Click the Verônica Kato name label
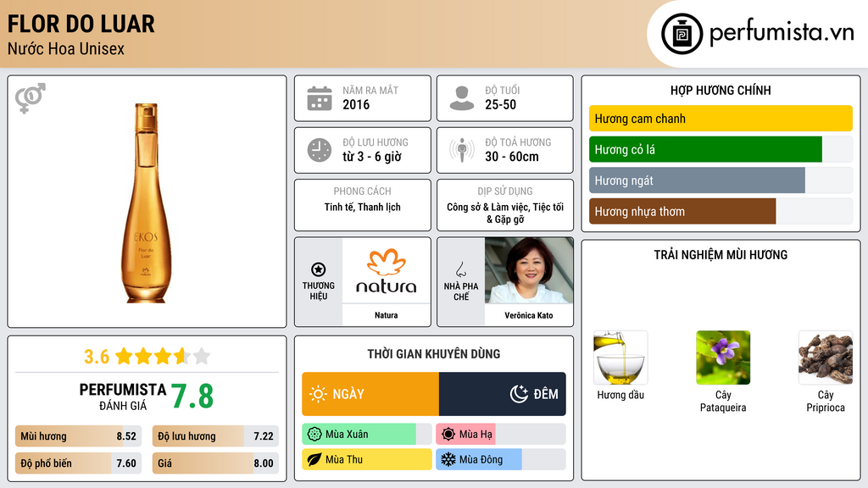This screenshot has width=868, height=488. (529, 315)
